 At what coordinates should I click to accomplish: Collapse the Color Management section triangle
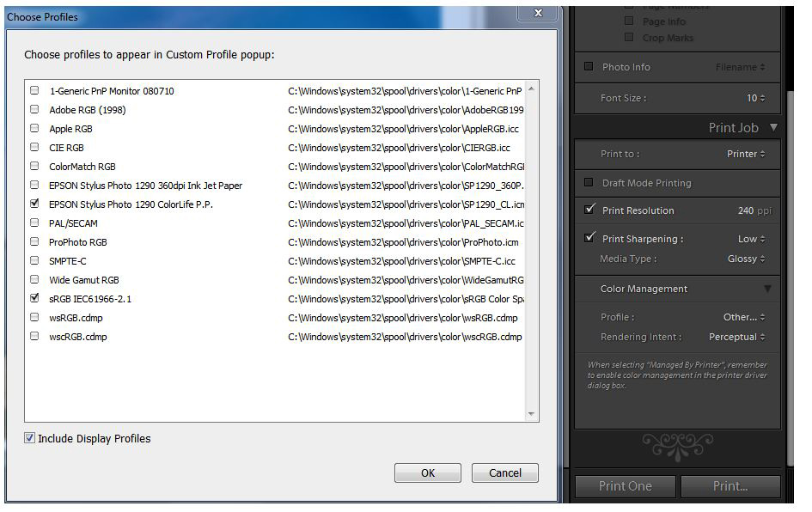click(767, 290)
